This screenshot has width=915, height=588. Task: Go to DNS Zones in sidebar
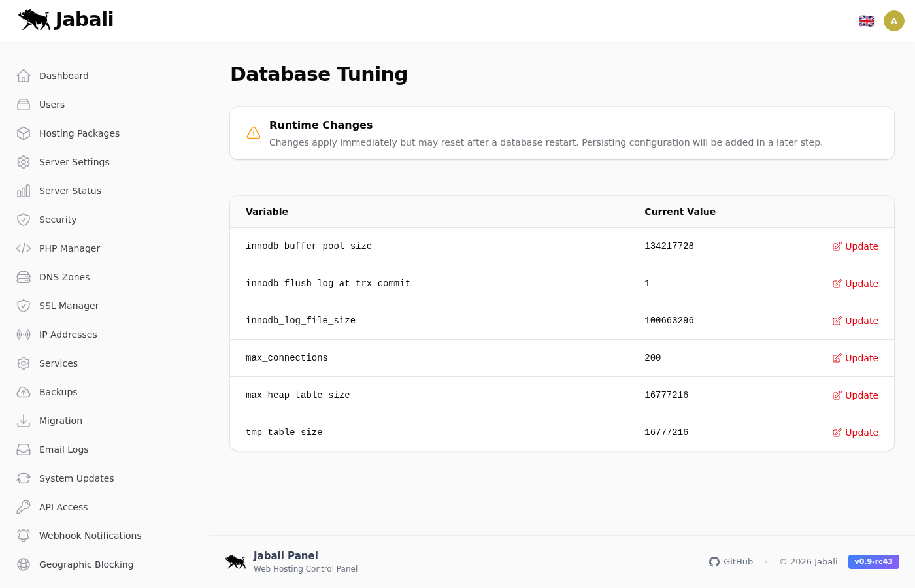click(x=64, y=277)
